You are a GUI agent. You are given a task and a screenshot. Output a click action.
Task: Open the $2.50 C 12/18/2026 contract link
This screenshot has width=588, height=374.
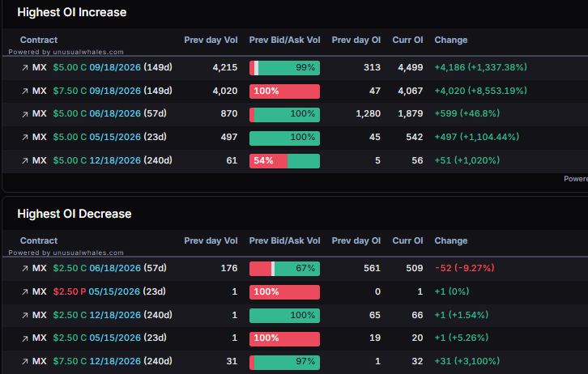coord(113,315)
